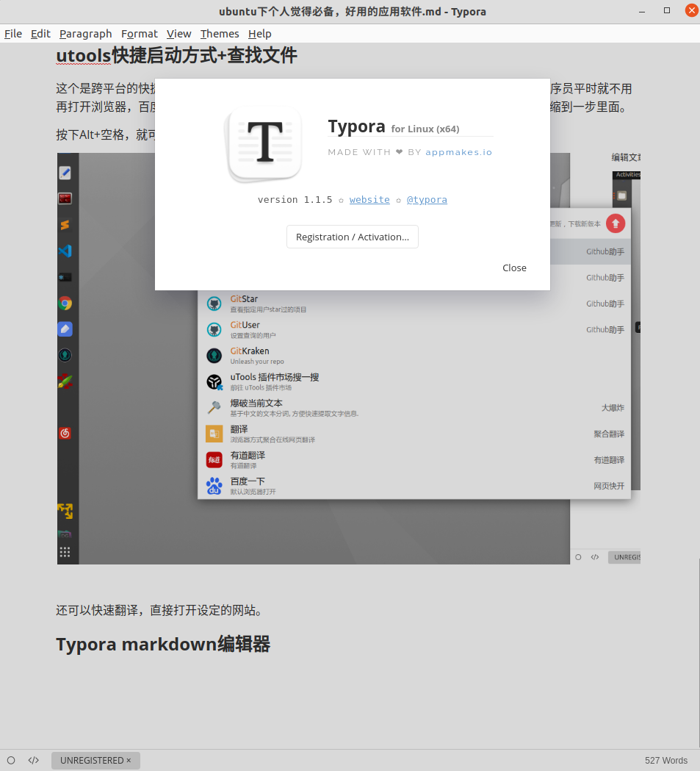Click the hammer icon for 爆破当前文本
The width and height of the screenshot is (700, 771).
click(214, 408)
